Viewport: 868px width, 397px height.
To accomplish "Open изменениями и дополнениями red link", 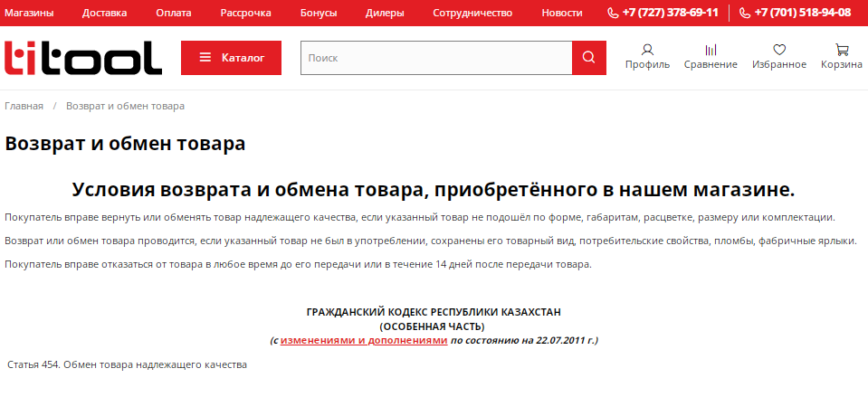I will point(364,340).
